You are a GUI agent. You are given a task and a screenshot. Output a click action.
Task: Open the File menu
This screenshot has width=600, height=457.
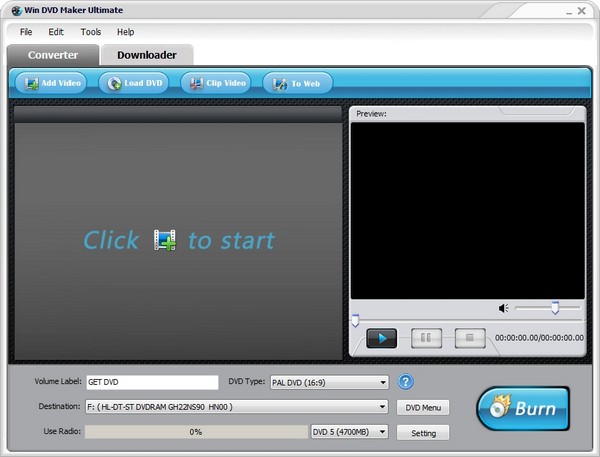(26, 32)
